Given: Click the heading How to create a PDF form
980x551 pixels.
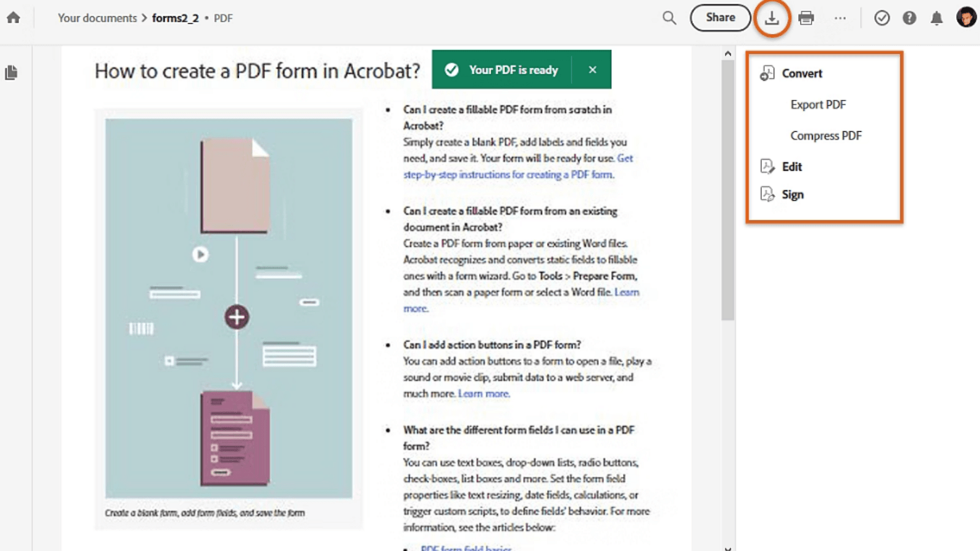Looking at the screenshot, I should tap(257, 71).
